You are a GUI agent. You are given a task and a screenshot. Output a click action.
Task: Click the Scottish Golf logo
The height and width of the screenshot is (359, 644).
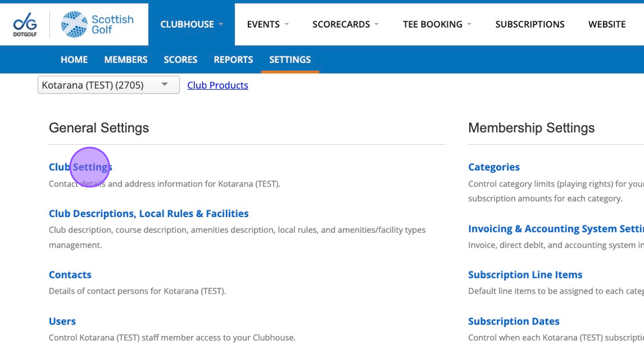point(97,24)
